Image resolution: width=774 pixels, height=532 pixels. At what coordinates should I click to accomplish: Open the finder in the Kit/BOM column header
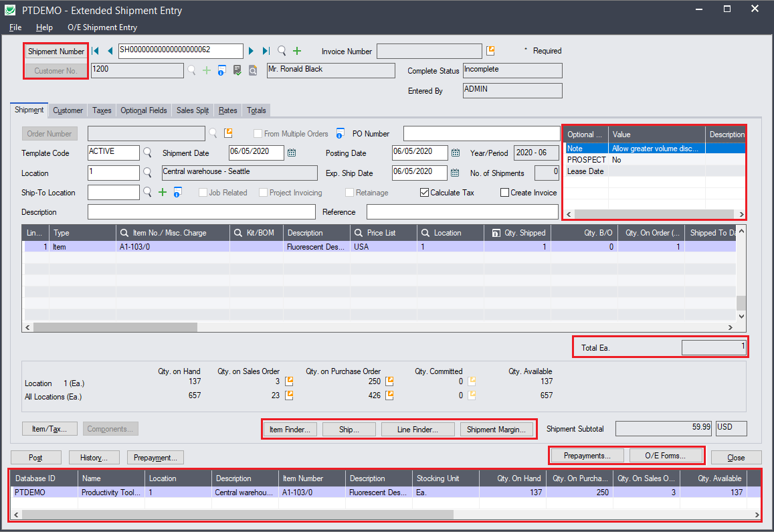tap(238, 233)
